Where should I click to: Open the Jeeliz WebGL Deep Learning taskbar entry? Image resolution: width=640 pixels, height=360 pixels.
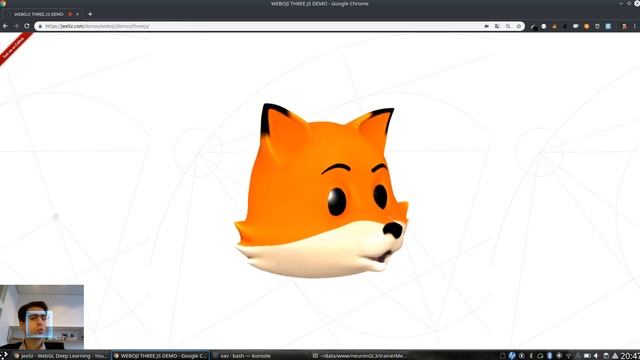(x=61, y=356)
